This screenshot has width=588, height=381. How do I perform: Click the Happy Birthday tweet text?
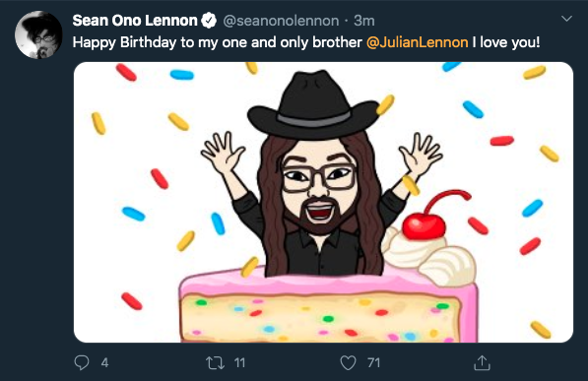coord(306,42)
